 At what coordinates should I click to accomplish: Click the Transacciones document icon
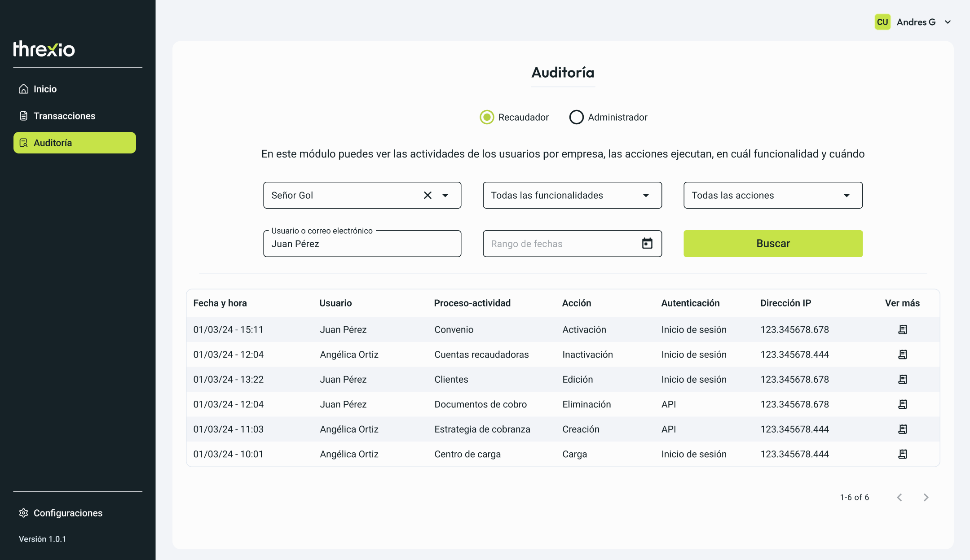coord(24,116)
